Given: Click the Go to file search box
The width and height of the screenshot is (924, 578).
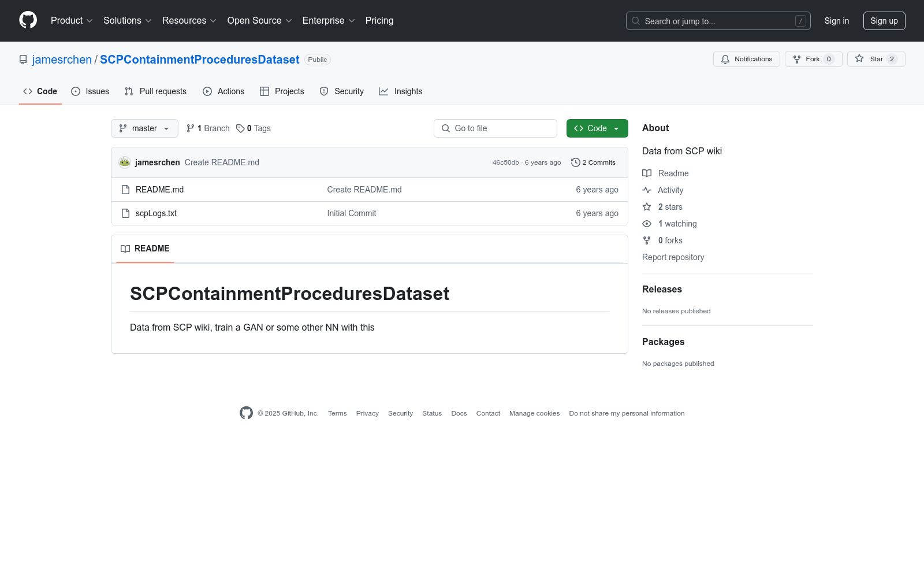Looking at the screenshot, I should [x=495, y=128].
